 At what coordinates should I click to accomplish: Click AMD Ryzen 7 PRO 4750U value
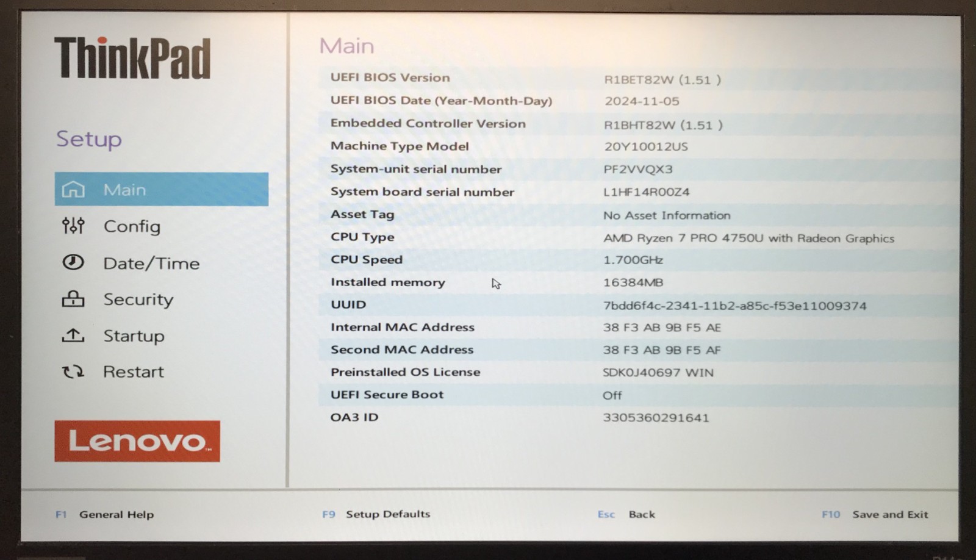[x=748, y=239]
